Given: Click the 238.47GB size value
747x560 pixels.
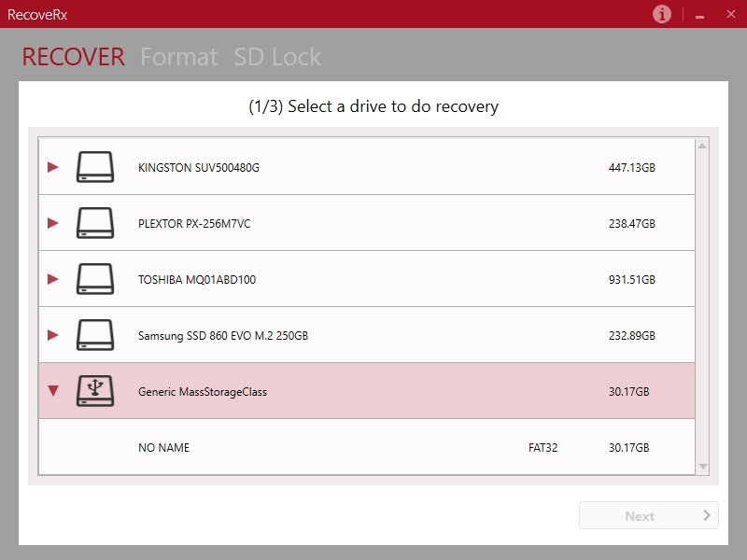Looking at the screenshot, I should (x=632, y=224).
